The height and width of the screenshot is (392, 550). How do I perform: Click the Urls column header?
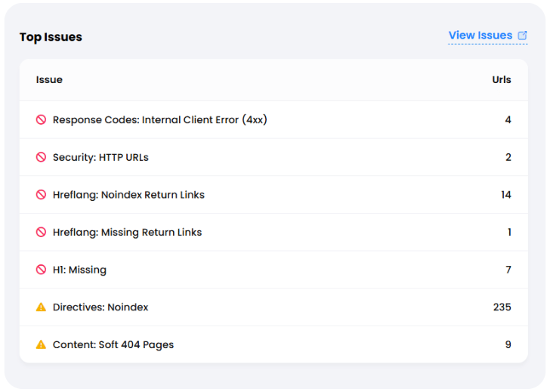[x=502, y=80]
